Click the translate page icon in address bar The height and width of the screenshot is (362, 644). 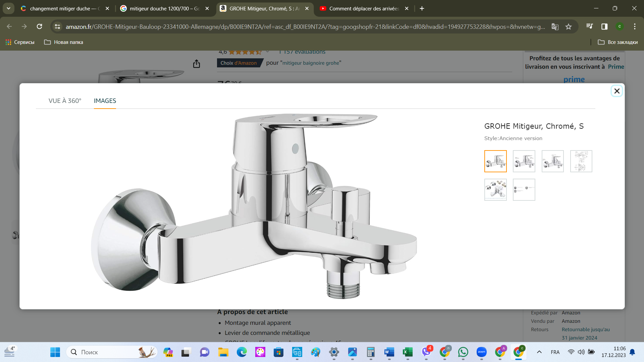point(555,26)
